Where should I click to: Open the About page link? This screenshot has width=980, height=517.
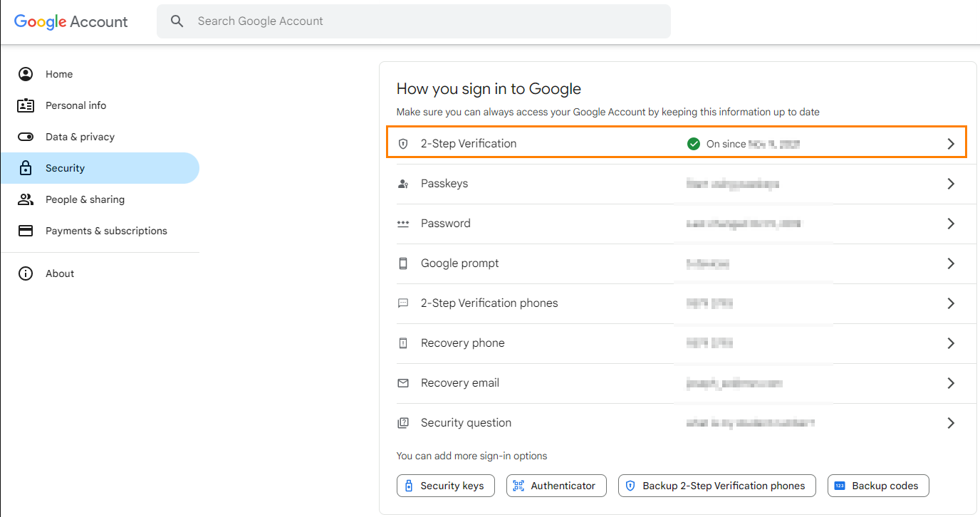click(x=100, y=273)
